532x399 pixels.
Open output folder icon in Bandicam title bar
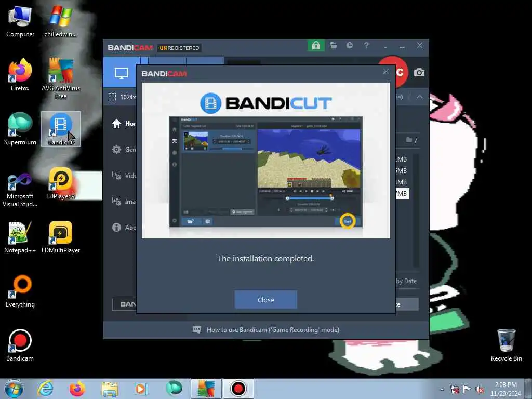point(333,46)
